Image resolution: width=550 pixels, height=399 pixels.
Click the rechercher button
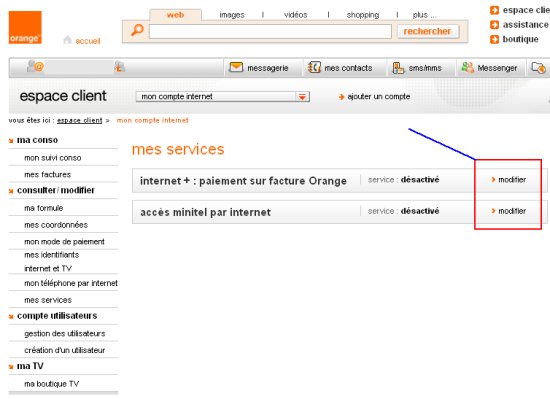point(427,31)
